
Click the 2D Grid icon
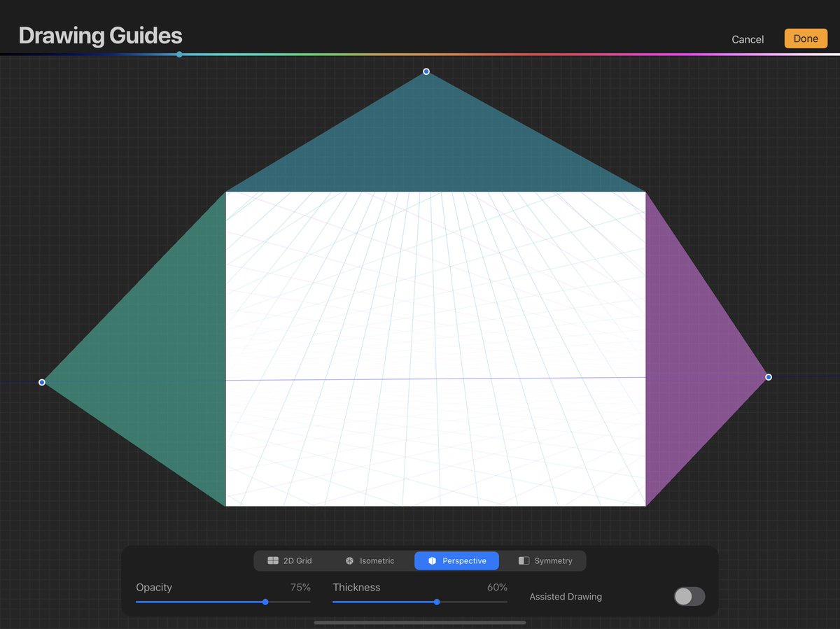tap(273, 561)
